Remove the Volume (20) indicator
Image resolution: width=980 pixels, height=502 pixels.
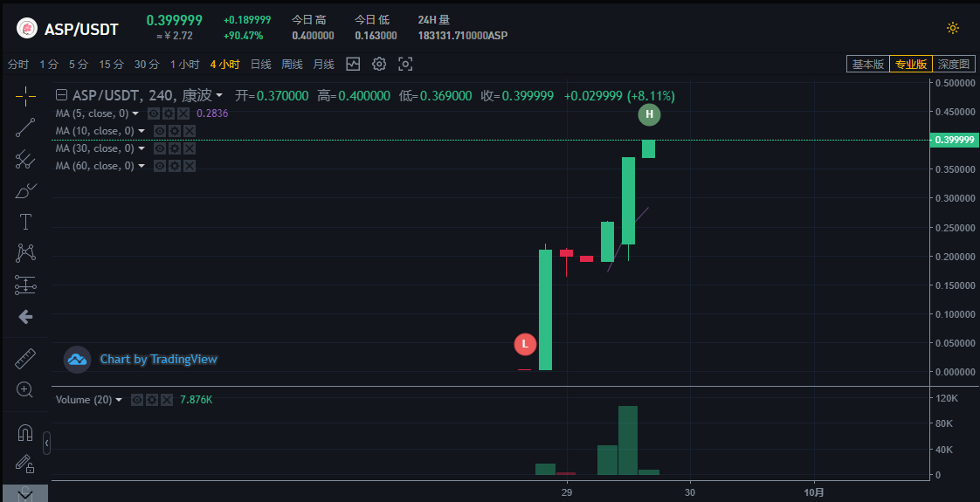[167, 400]
